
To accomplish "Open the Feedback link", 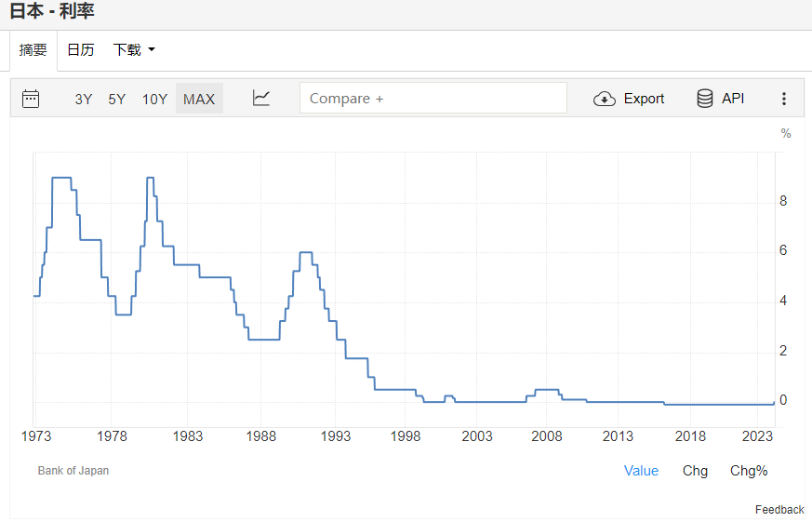I will tap(779, 509).
